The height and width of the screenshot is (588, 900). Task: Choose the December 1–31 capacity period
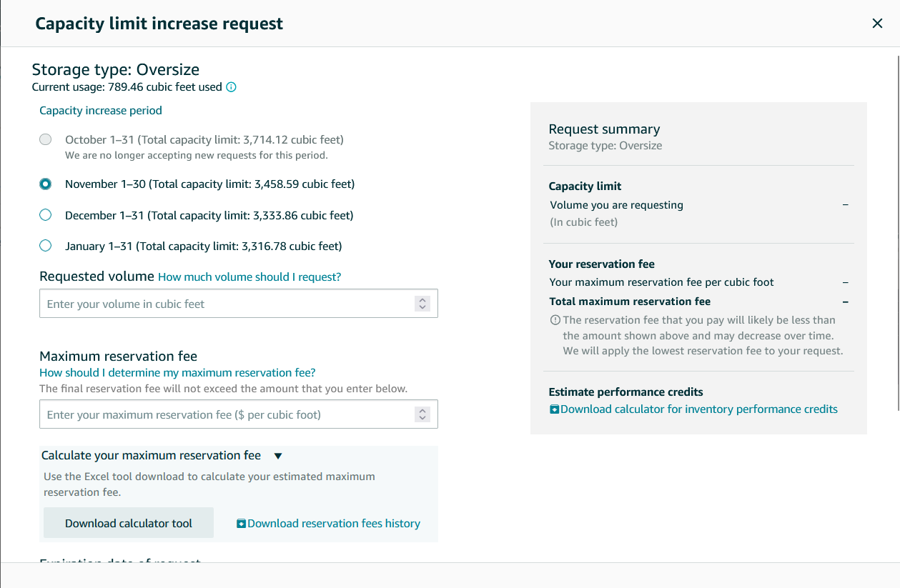pyautogui.click(x=46, y=215)
